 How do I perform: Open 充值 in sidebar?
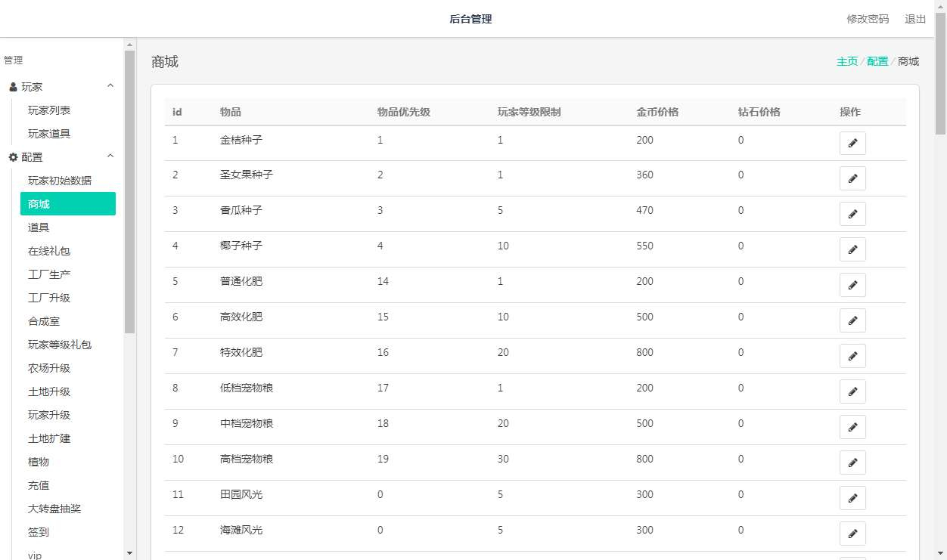(x=39, y=485)
